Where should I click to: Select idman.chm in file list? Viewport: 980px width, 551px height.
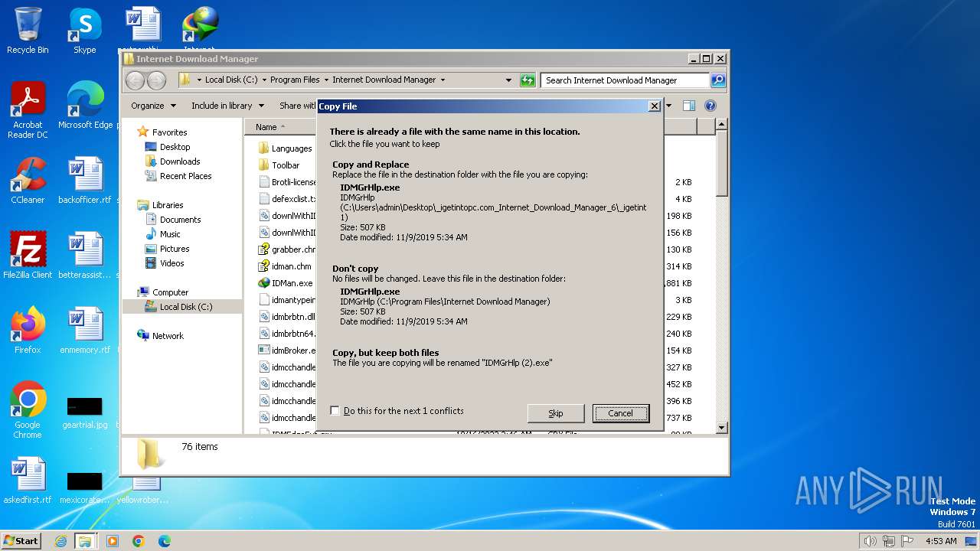tap(284, 266)
